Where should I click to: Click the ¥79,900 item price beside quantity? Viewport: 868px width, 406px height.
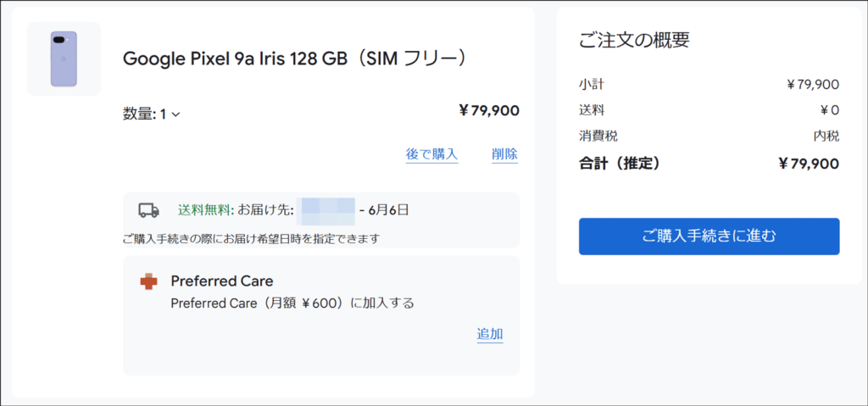489,111
